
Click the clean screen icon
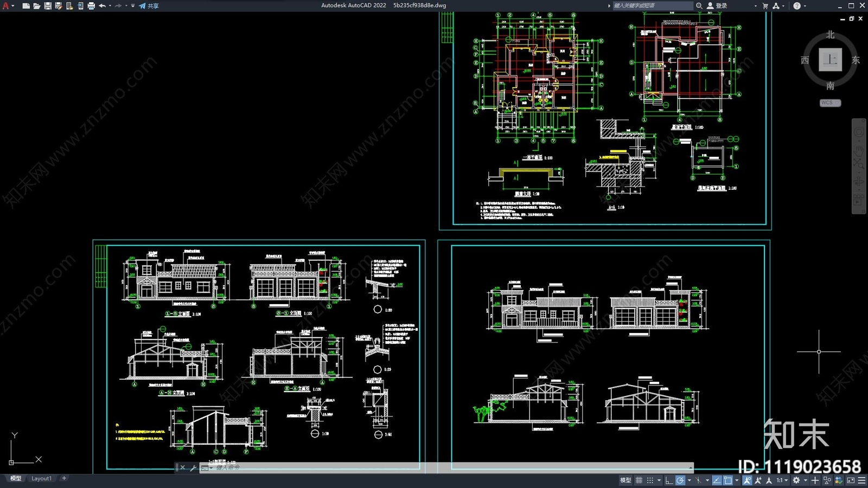[851, 480]
